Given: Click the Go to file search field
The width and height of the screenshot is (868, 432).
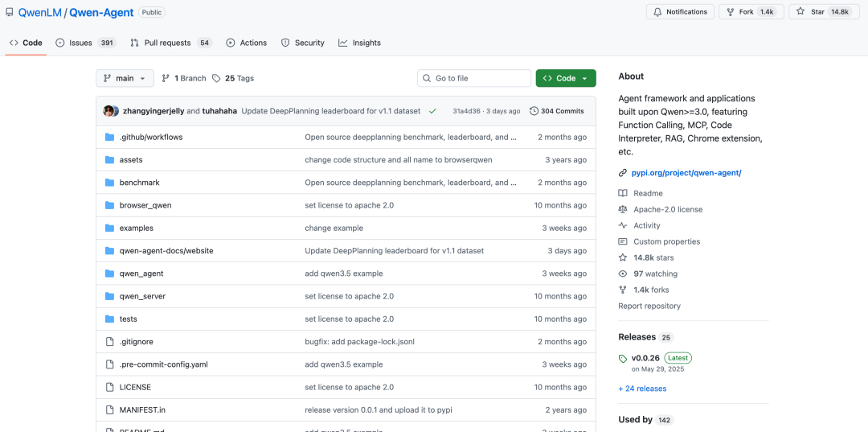Looking at the screenshot, I should (x=474, y=78).
